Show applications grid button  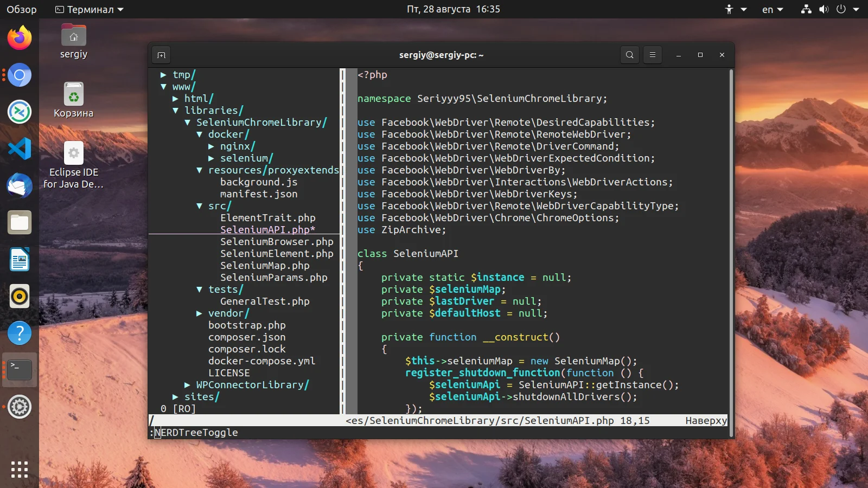pos(20,469)
